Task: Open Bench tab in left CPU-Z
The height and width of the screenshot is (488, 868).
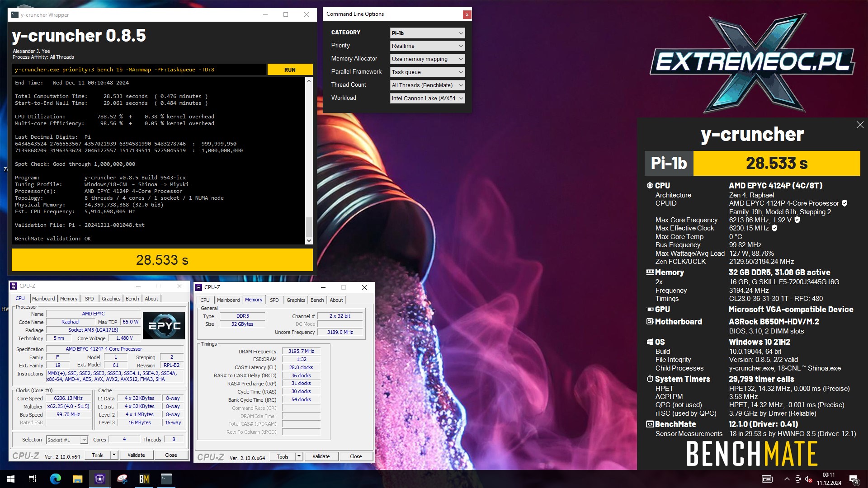Action: click(132, 299)
